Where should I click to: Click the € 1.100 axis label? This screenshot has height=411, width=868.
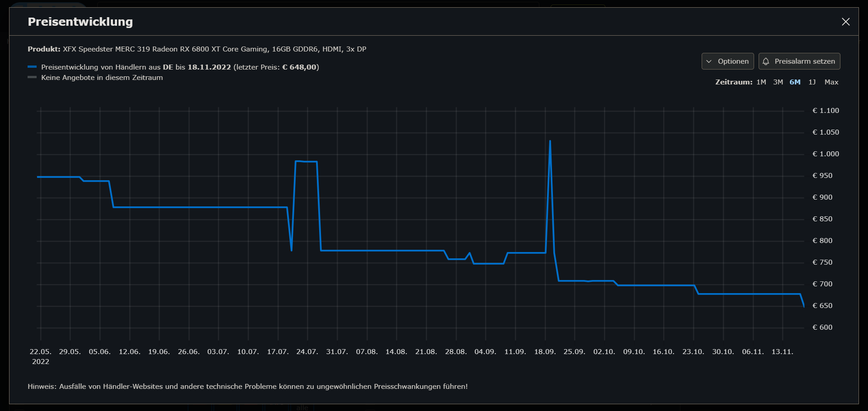825,110
